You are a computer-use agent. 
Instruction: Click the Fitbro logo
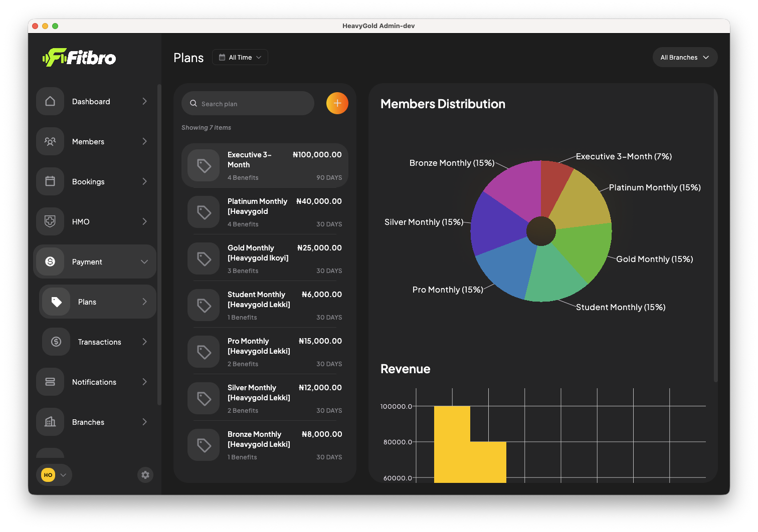click(x=79, y=58)
